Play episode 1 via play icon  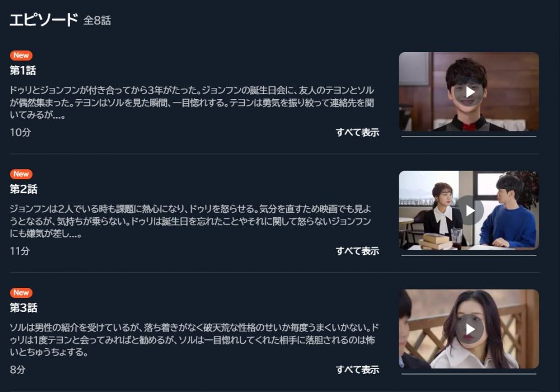click(x=470, y=92)
